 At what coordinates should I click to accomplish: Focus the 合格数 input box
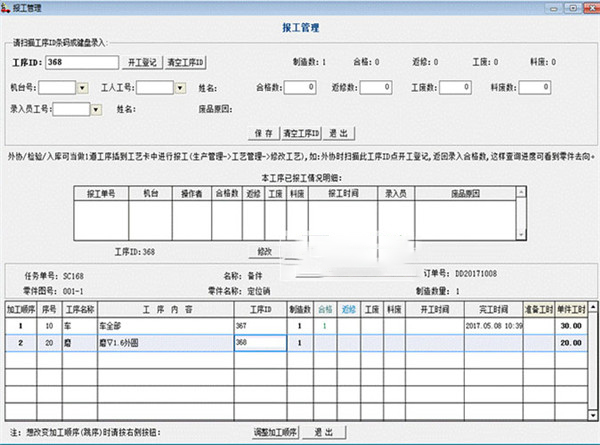299,87
